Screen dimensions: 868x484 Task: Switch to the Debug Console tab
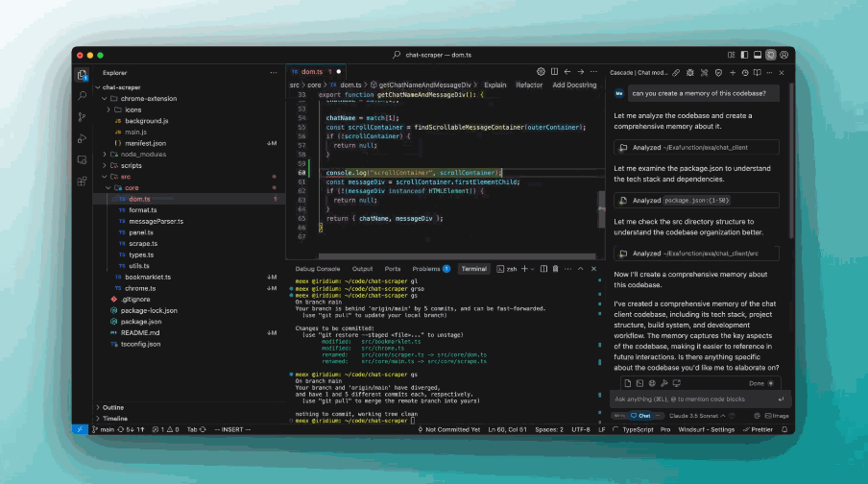tap(317, 269)
